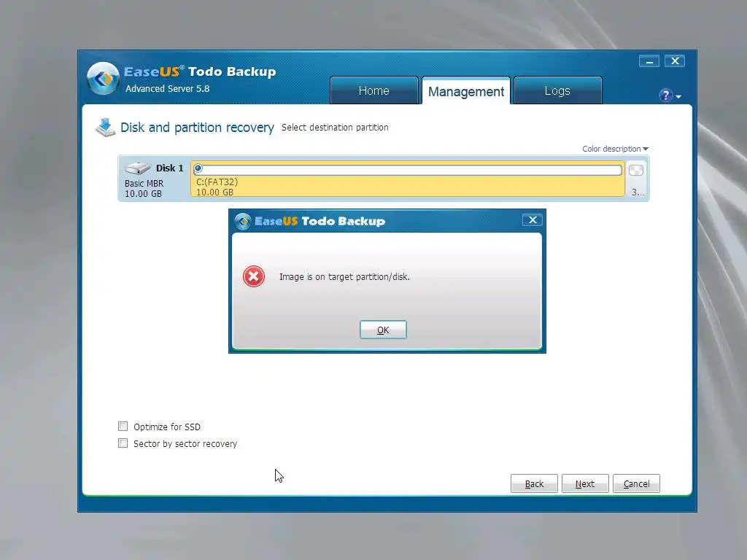The image size is (747, 560).
Task: Click the disk recovery download icon
Action: tap(105, 128)
